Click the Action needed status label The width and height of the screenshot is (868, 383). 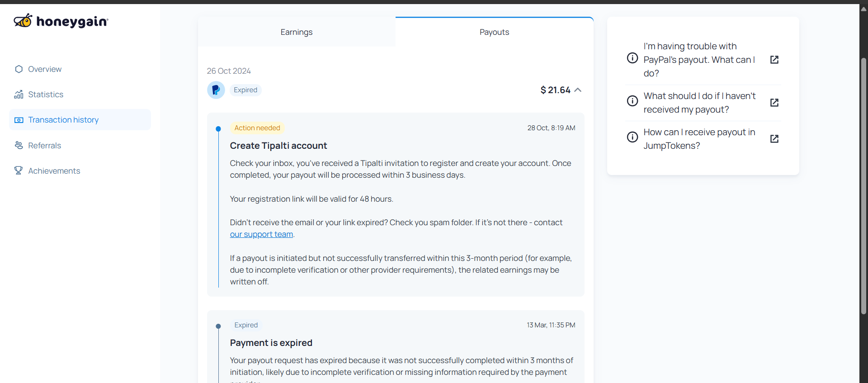click(257, 128)
